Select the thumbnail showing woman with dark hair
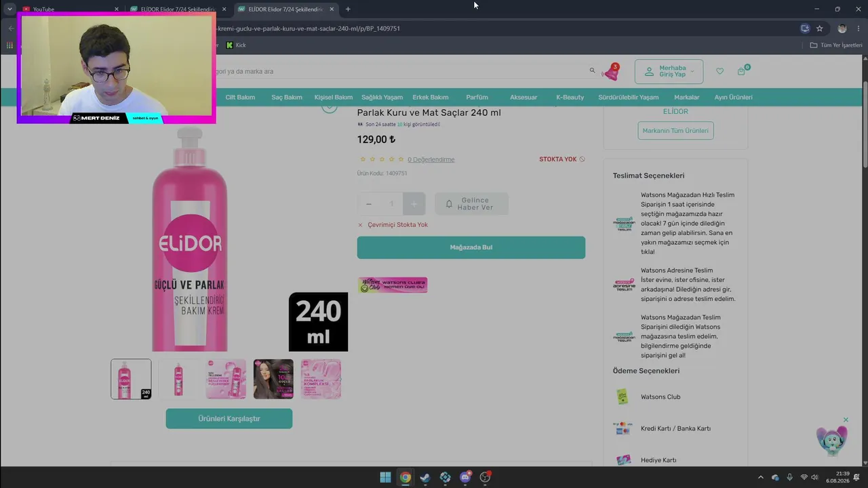The height and width of the screenshot is (488, 868). tap(273, 379)
